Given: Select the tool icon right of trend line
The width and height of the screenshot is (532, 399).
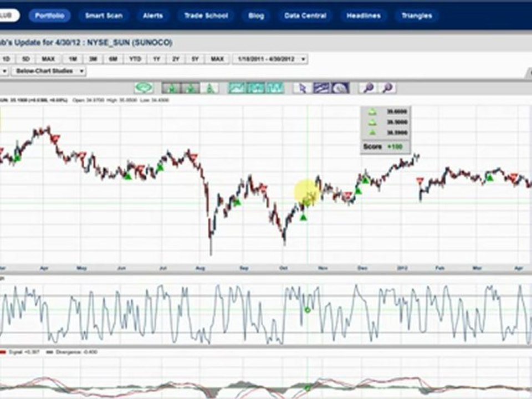Looking at the screenshot, I should 340,88.
